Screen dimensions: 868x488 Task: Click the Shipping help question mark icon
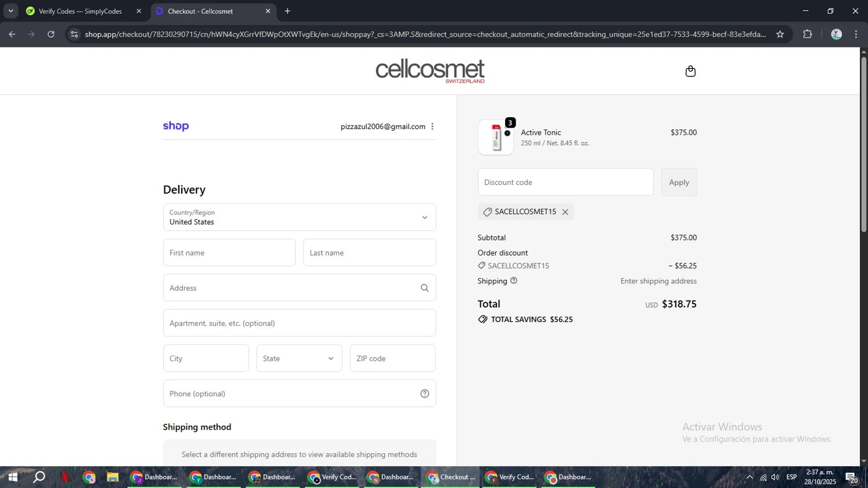pos(513,280)
